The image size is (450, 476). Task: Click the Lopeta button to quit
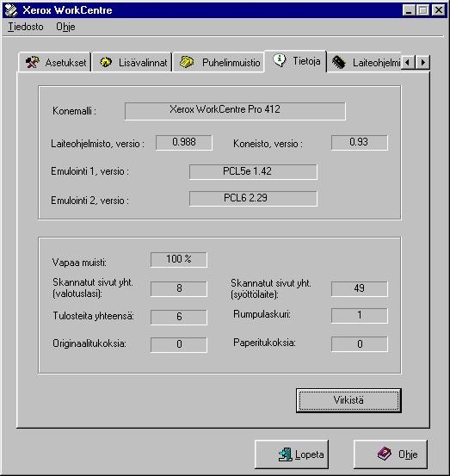(292, 454)
